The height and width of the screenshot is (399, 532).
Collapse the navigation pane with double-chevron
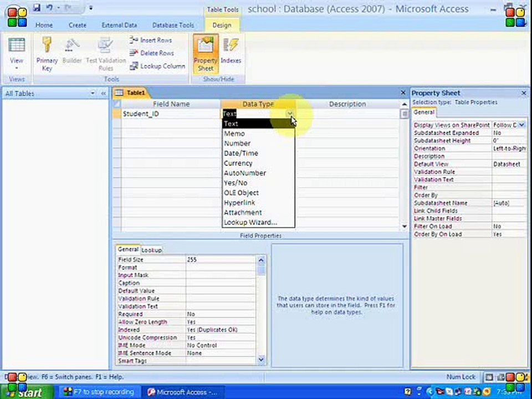pos(104,93)
